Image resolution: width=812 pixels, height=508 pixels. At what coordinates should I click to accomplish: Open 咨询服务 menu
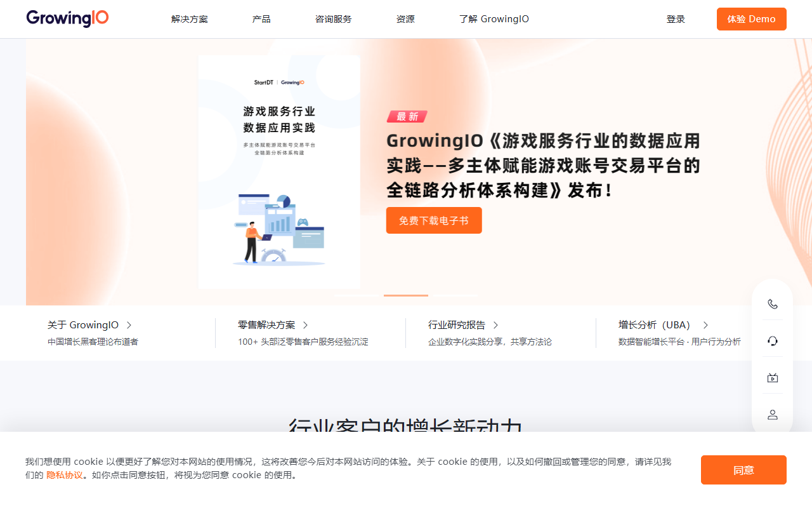pos(334,19)
